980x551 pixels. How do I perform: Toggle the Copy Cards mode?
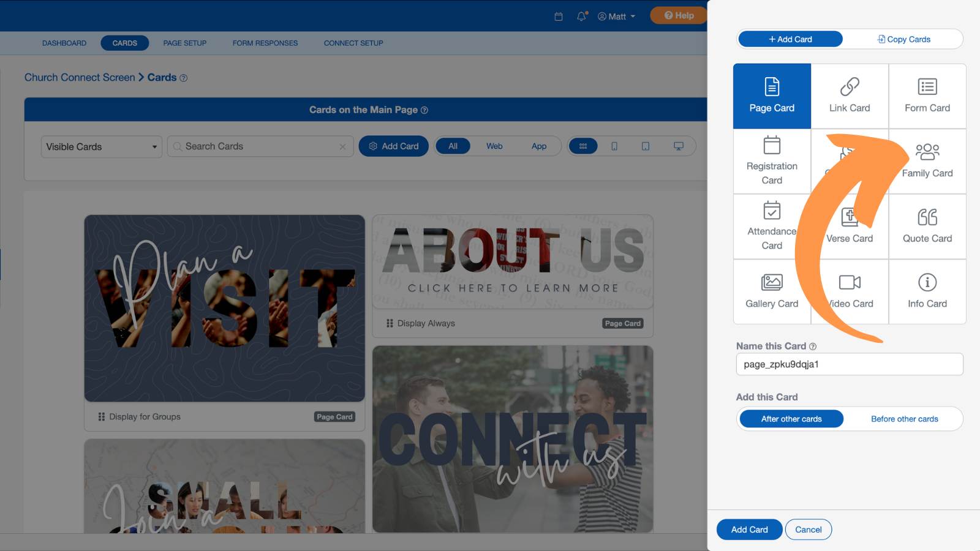[903, 39]
